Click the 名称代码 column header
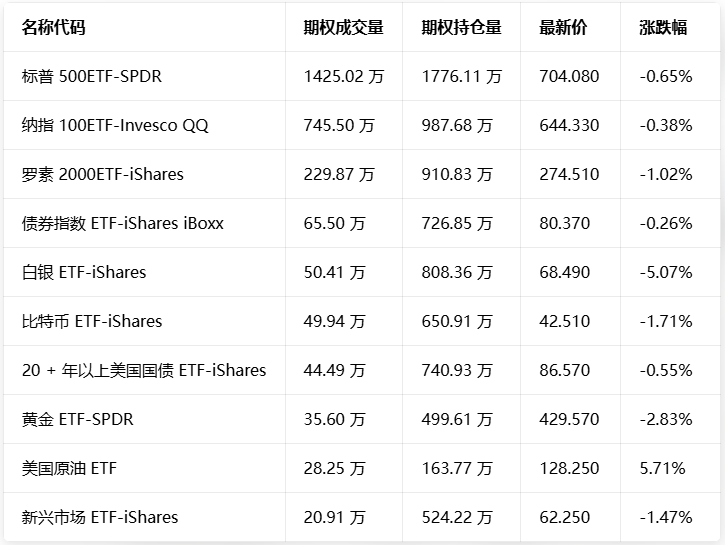This screenshot has height=545, width=725. click(54, 28)
